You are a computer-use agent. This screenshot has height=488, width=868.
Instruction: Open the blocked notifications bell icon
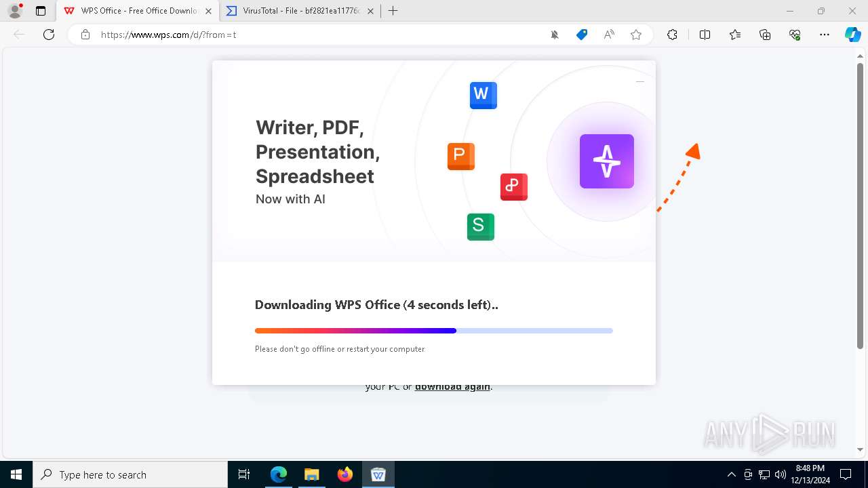(x=555, y=35)
